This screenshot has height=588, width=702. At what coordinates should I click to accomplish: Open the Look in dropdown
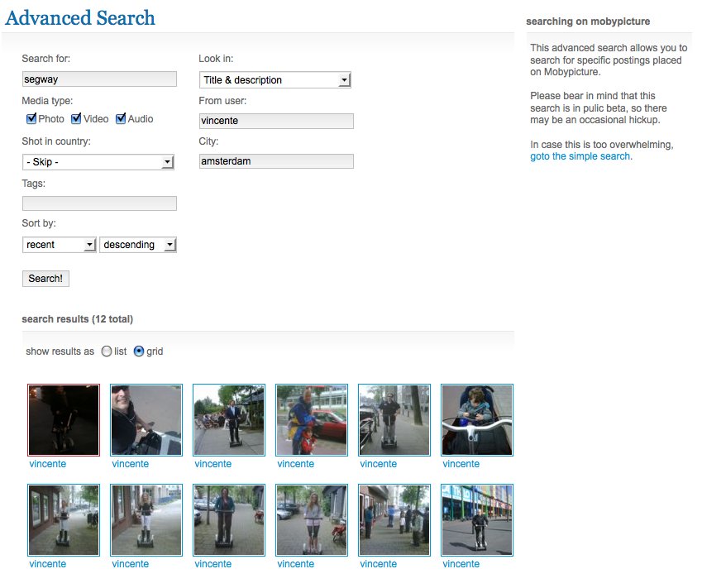[x=275, y=80]
